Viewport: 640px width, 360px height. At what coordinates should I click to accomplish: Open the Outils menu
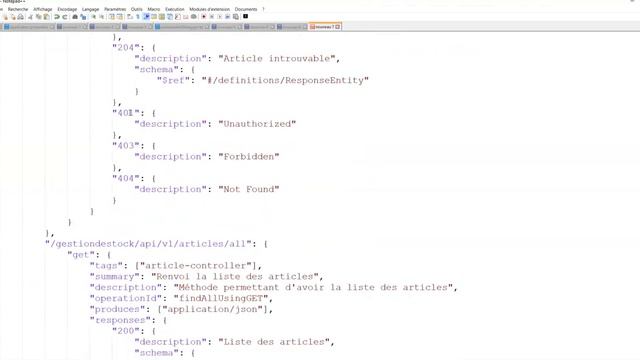(x=137, y=9)
